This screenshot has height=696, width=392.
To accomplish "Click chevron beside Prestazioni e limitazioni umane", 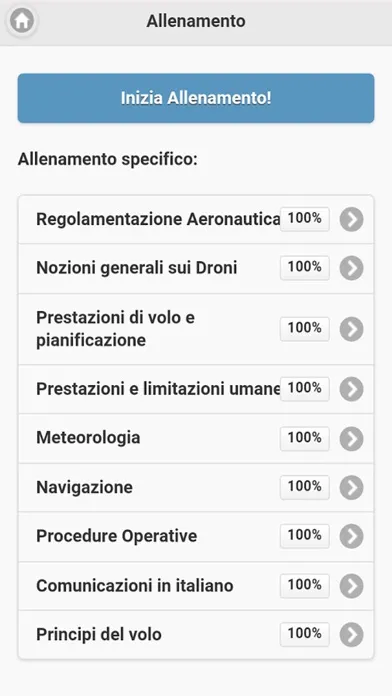I will pyautogui.click(x=351, y=389).
